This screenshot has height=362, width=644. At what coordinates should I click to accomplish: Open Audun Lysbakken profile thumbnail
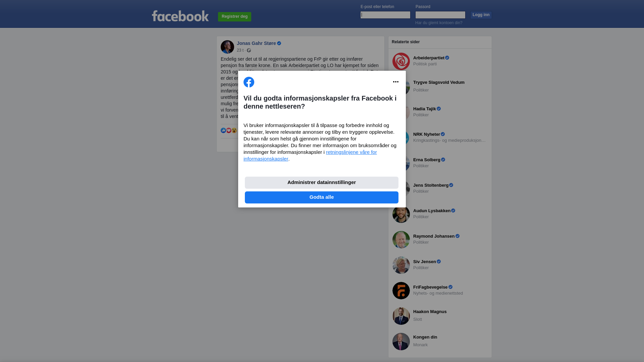click(x=401, y=214)
